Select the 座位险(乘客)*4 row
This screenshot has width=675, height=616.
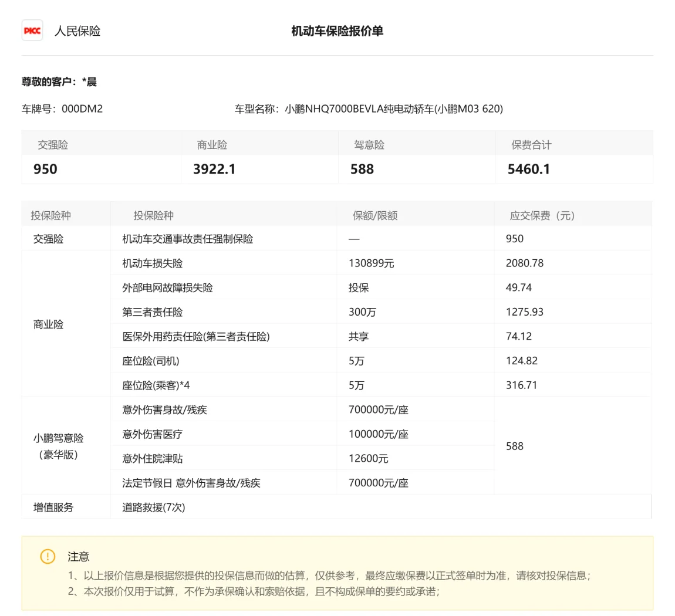point(156,385)
